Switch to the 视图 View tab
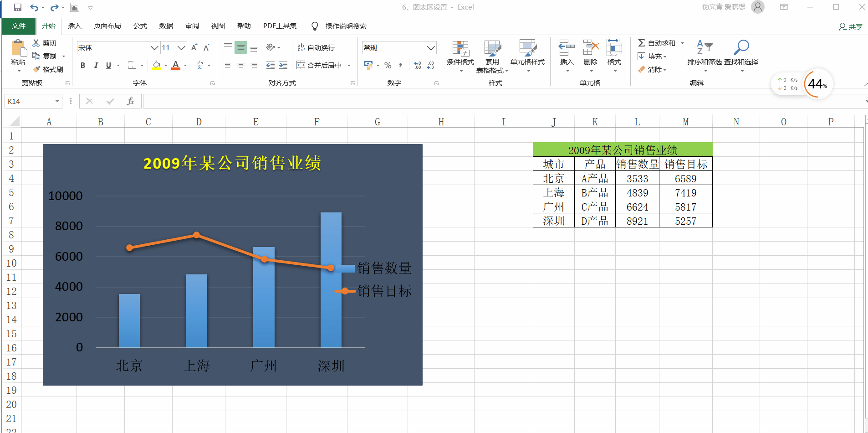 tap(218, 26)
